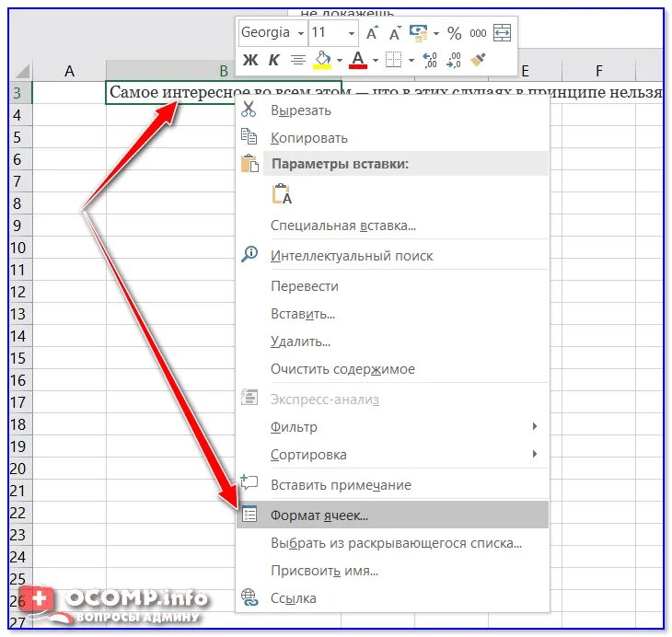
Task: Apply the red font color A
Action: [x=358, y=60]
